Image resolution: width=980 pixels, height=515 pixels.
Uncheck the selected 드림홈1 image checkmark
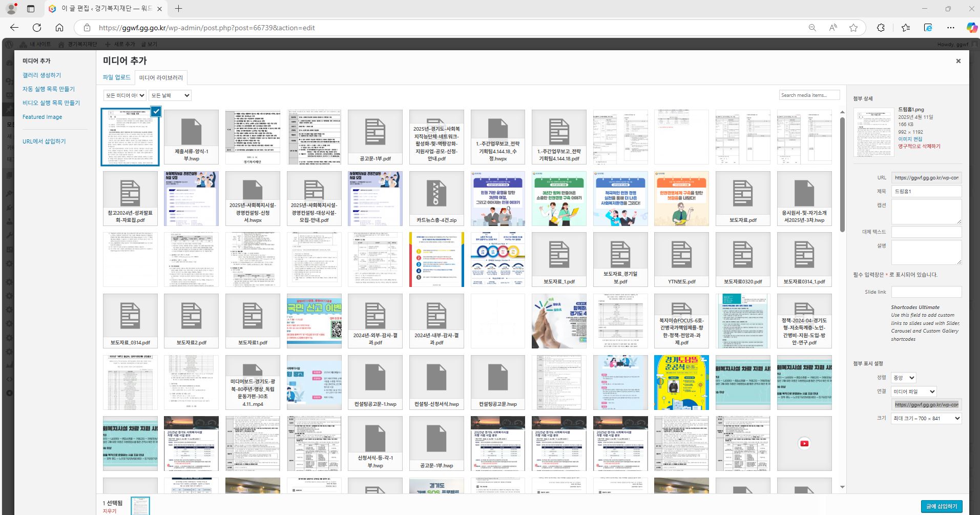click(x=156, y=112)
